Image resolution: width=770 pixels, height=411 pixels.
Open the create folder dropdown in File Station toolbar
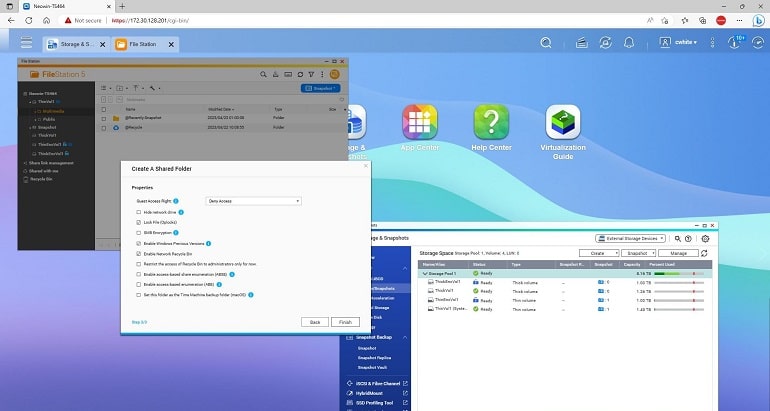click(x=122, y=88)
